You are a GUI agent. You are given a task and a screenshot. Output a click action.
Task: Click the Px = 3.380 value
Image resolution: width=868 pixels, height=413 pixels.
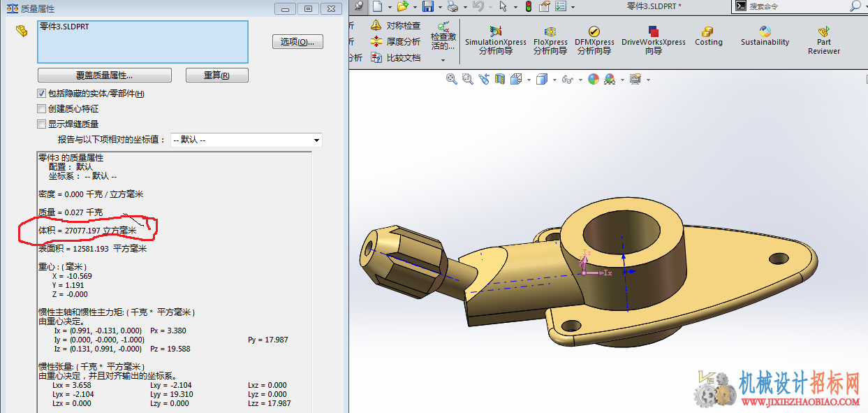[168, 331]
